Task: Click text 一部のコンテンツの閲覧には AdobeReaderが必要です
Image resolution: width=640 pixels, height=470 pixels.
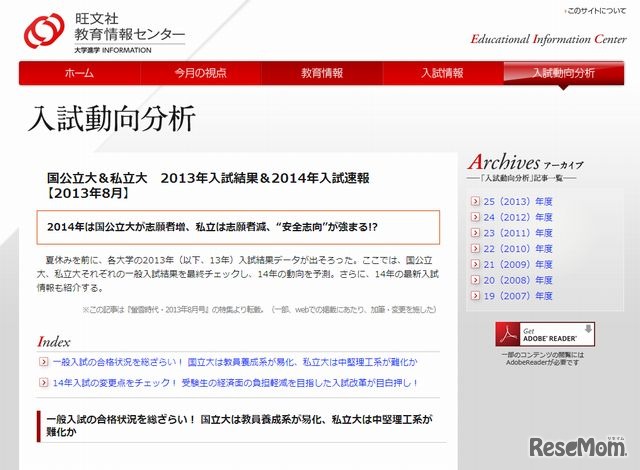Action: coord(542,359)
